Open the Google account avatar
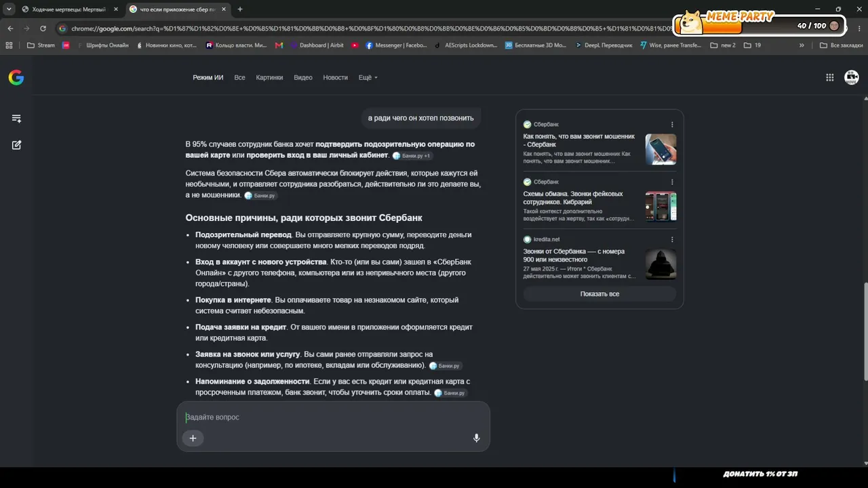 tap(852, 77)
